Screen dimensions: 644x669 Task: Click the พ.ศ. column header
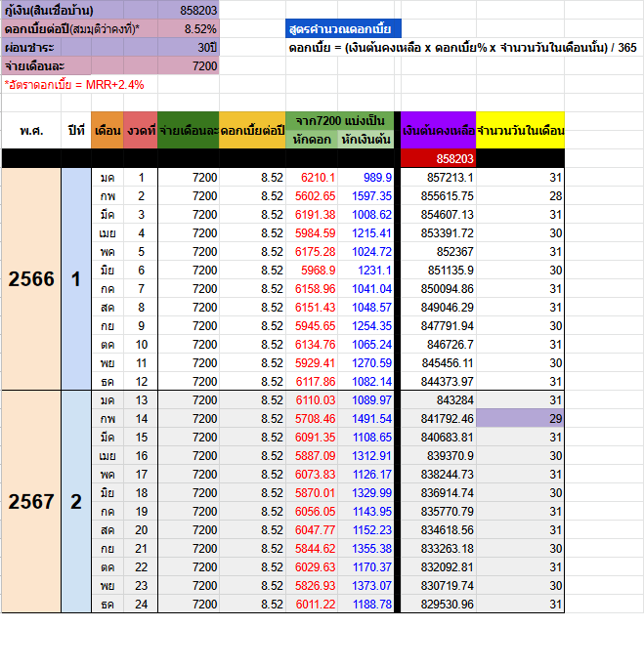click(31, 130)
